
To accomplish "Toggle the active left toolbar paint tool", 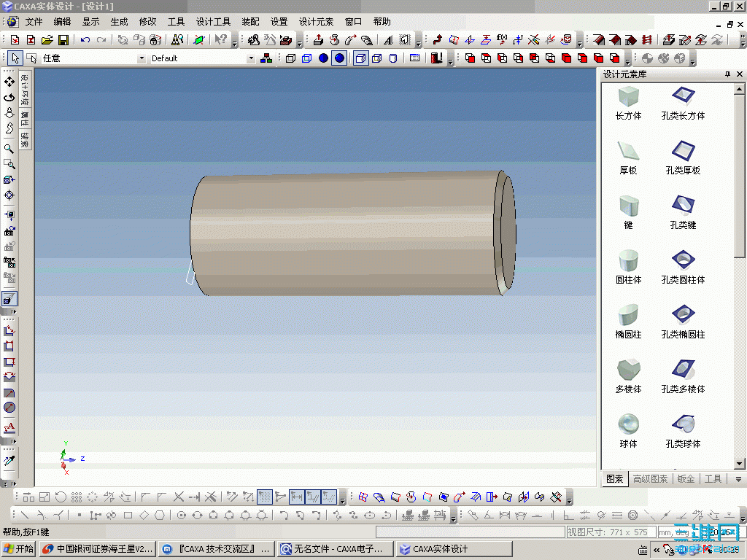I will (x=9, y=298).
